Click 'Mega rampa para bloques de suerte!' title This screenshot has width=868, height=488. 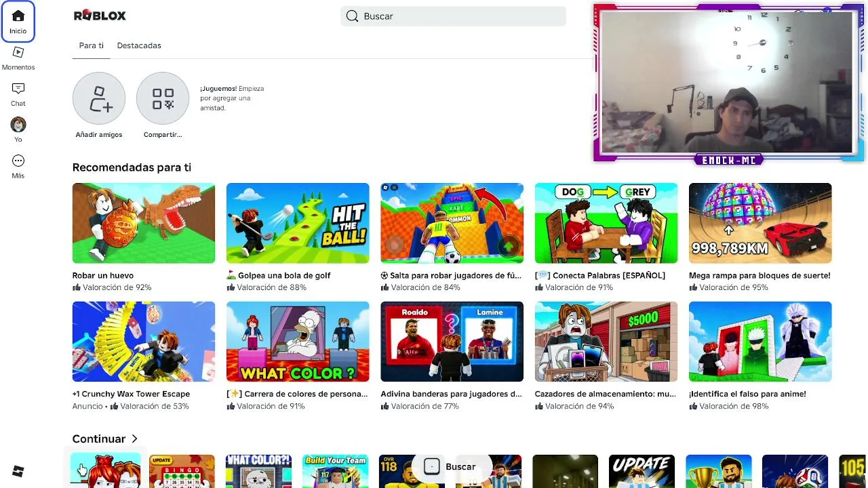(x=759, y=275)
